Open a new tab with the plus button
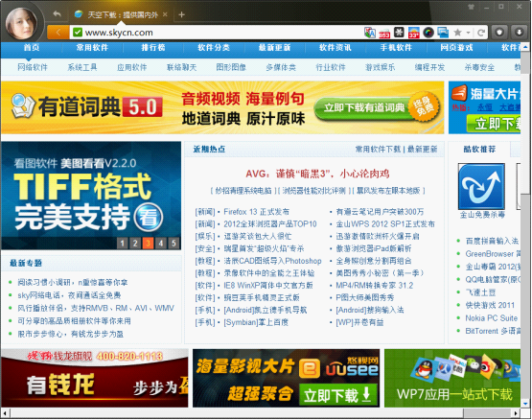532x420 pixels. coord(181,14)
